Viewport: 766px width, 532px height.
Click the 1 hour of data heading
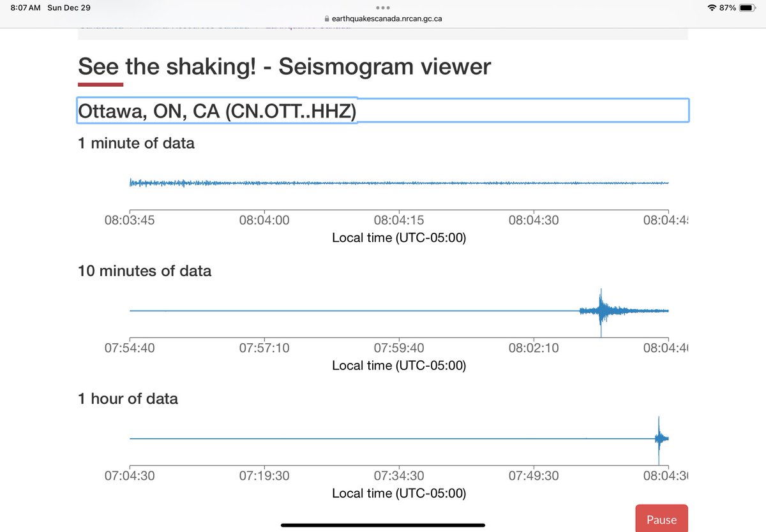click(x=128, y=399)
